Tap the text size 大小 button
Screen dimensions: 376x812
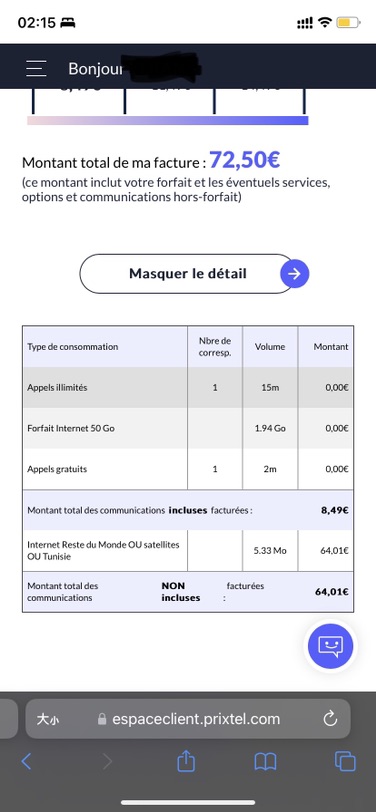[x=48, y=719]
